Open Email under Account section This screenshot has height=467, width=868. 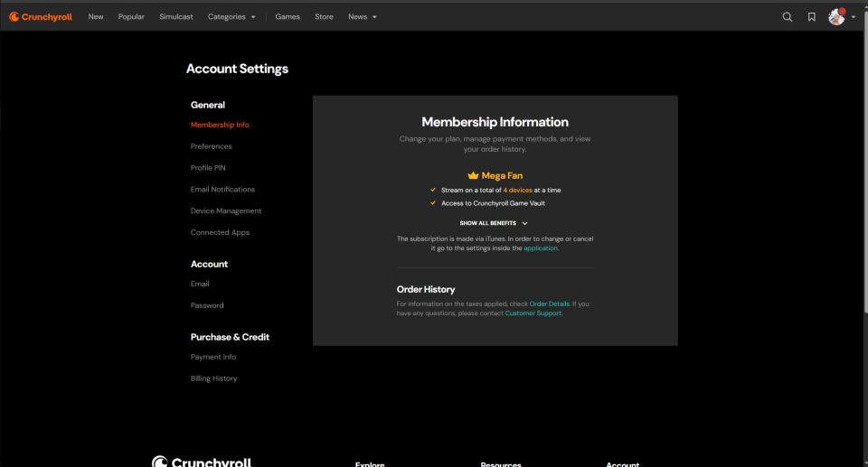pos(200,284)
